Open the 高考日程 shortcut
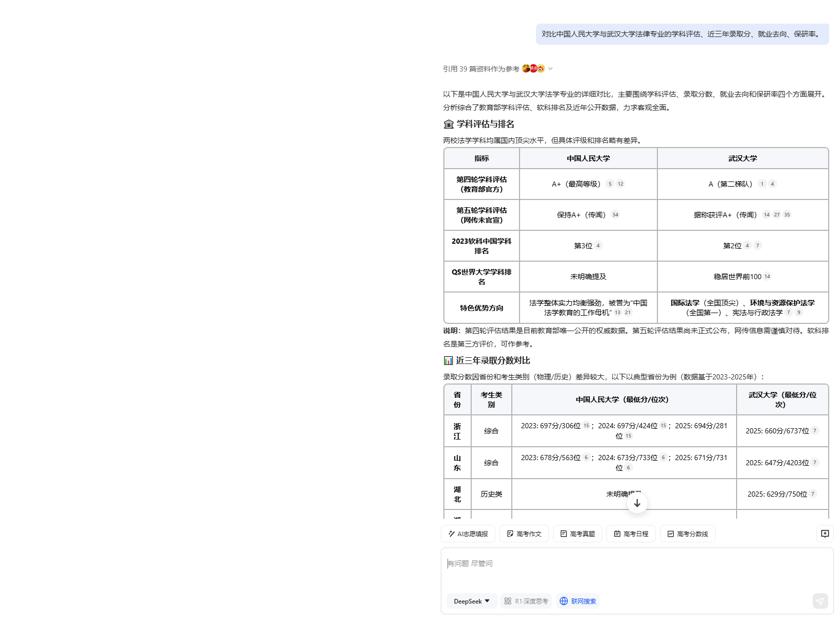Image resolution: width=840 pixels, height=620 pixels. (x=631, y=534)
